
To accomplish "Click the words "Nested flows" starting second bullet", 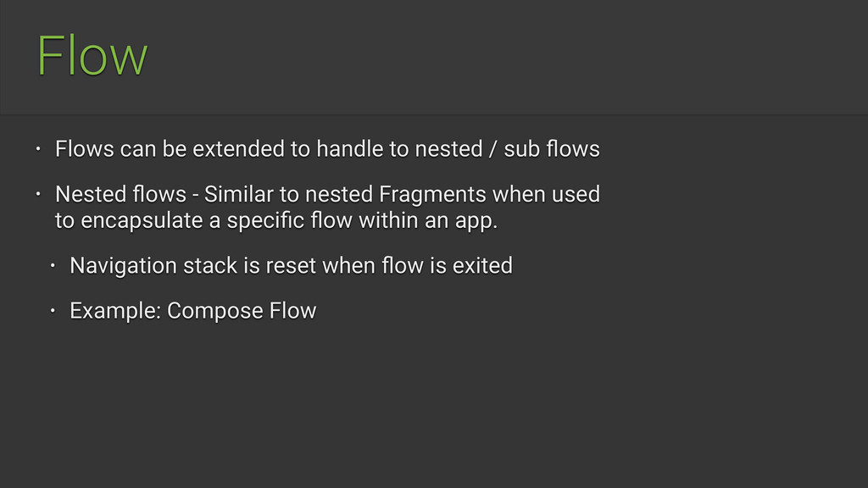I will (x=120, y=194).
